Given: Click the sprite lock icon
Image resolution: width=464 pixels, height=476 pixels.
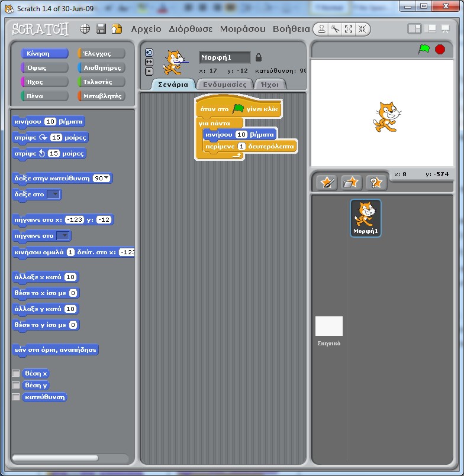Looking at the screenshot, I should (258, 57).
